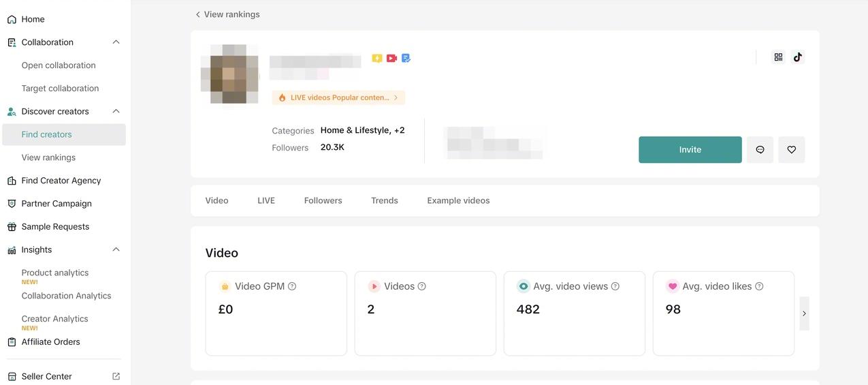
Task: Click the Videos count value 2
Action: click(x=371, y=309)
